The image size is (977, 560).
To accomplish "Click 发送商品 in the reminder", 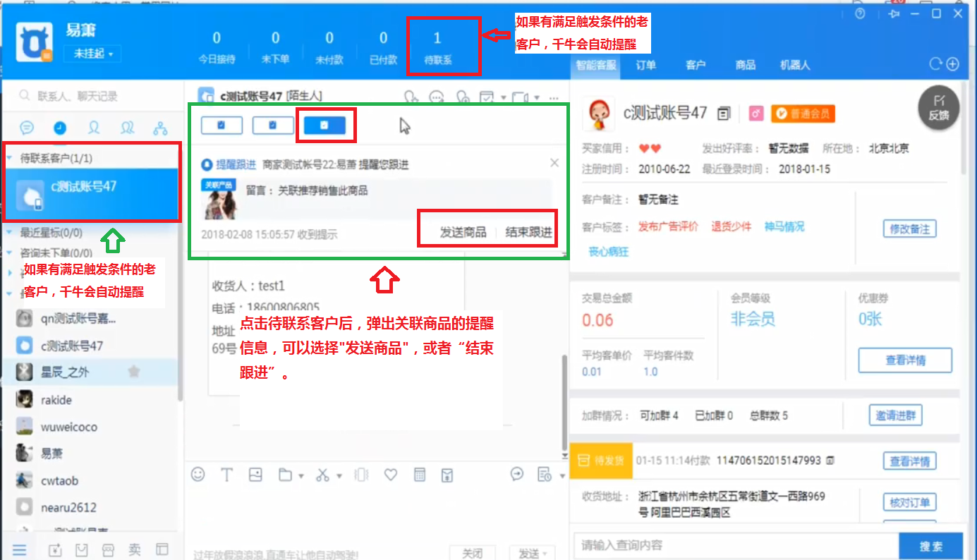I will click(463, 232).
